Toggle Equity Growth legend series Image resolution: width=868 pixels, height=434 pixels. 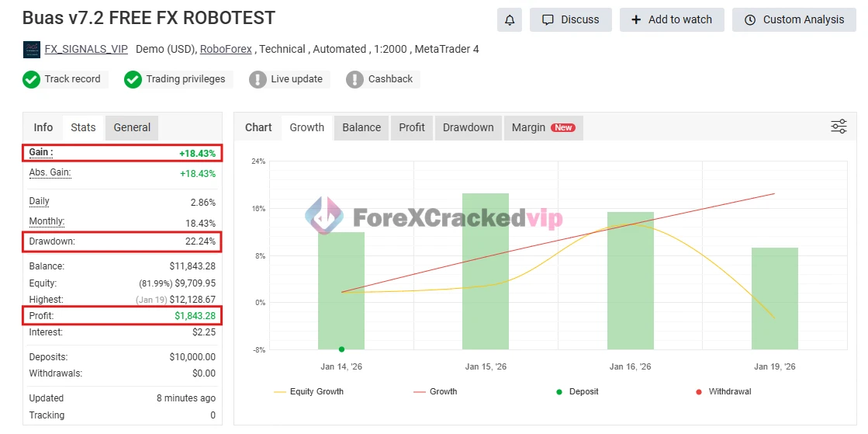pos(309,392)
